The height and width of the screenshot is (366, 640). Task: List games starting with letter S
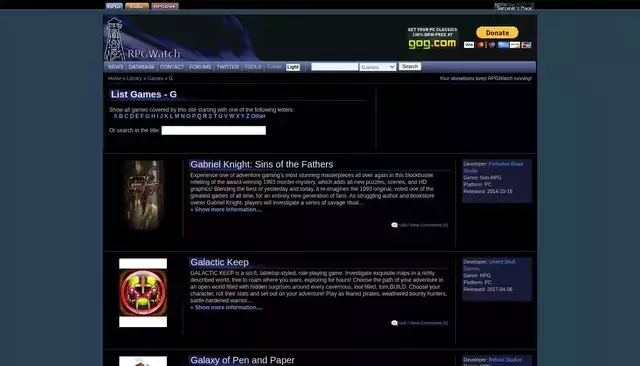(210, 116)
